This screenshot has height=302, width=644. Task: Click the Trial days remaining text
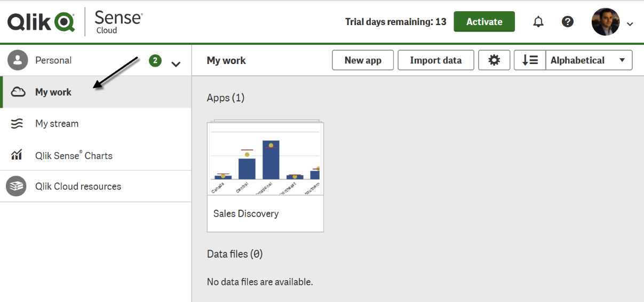(395, 22)
